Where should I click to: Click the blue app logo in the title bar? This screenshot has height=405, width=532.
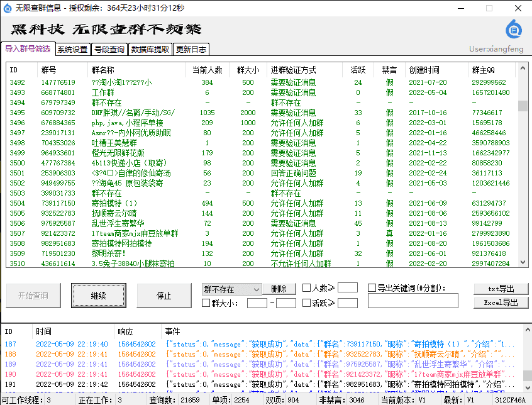8,8
